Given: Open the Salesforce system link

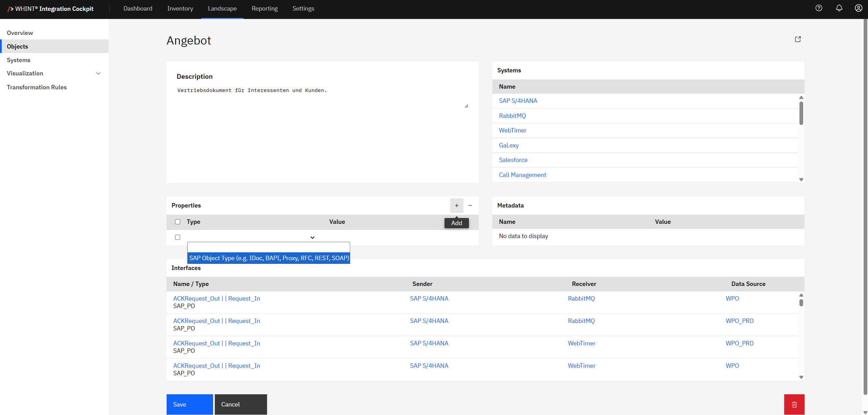Looking at the screenshot, I should [x=513, y=160].
